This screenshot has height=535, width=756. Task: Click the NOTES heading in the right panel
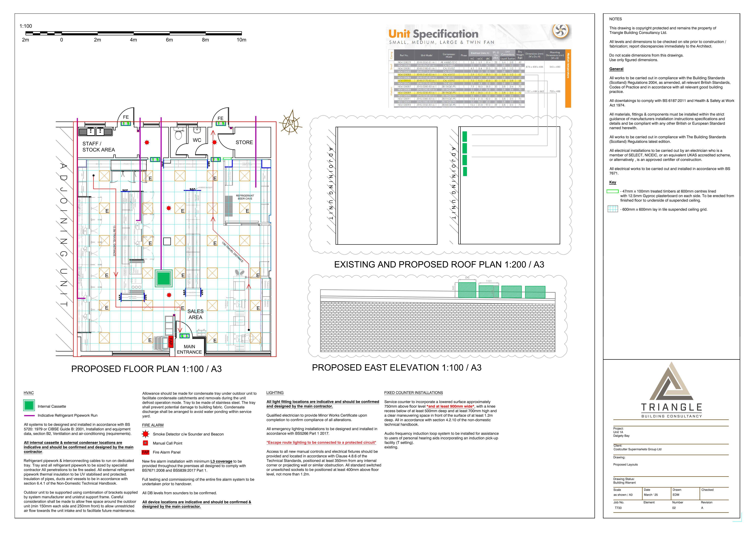615,19
